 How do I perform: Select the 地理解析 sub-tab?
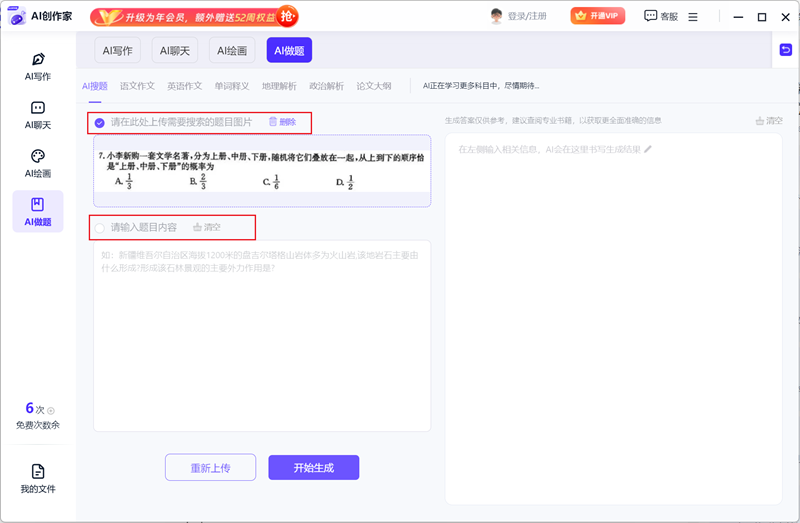pyautogui.click(x=279, y=86)
